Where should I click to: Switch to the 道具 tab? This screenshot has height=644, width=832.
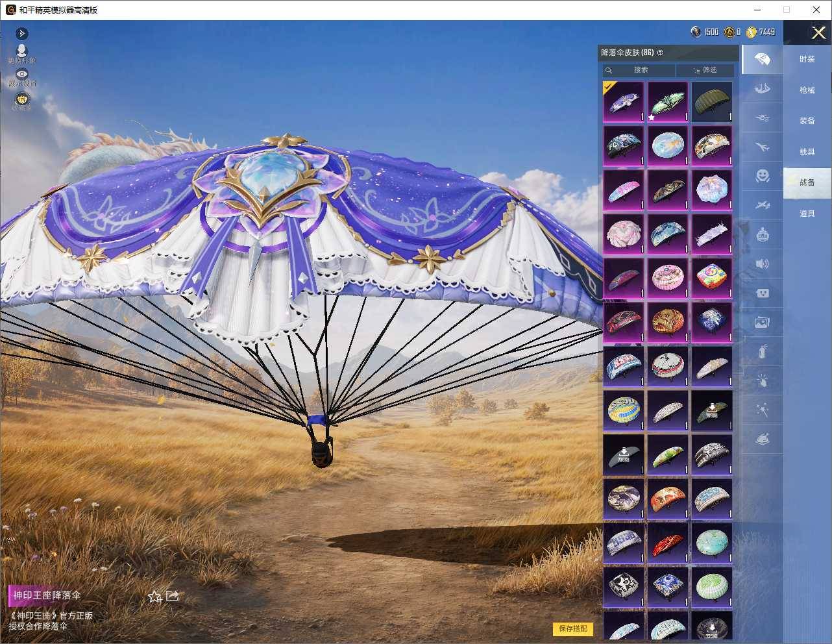click(x=807, y=214)
